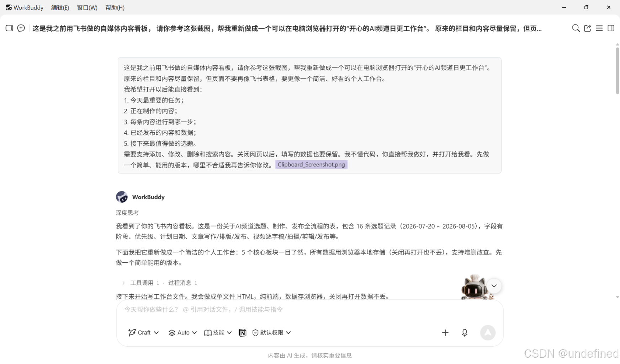The height and width of the screenshot is (364, 620).
Task: Open the 窗口(W) menu
Action: (87, 7)
